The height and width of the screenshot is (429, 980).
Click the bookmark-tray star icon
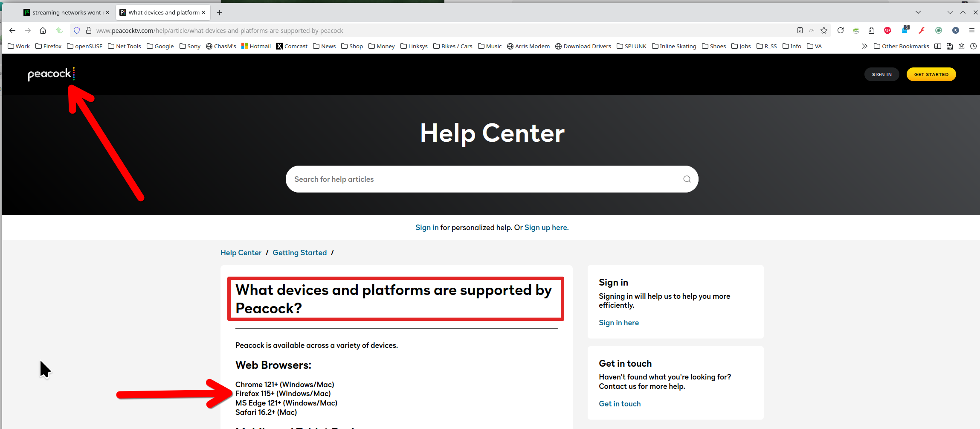click(962, 46)
